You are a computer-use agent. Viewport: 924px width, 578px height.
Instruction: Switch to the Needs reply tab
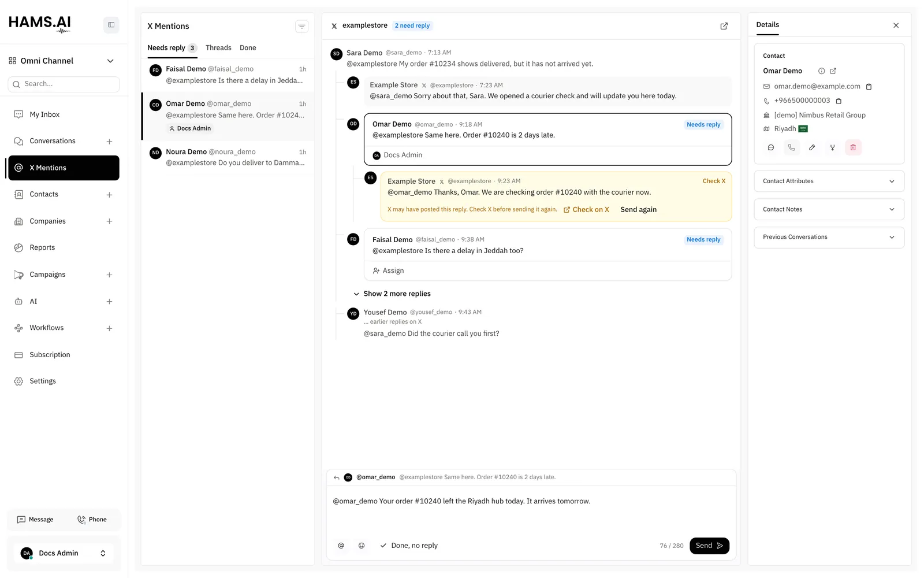pyautogui.click(x=172, y=48)
